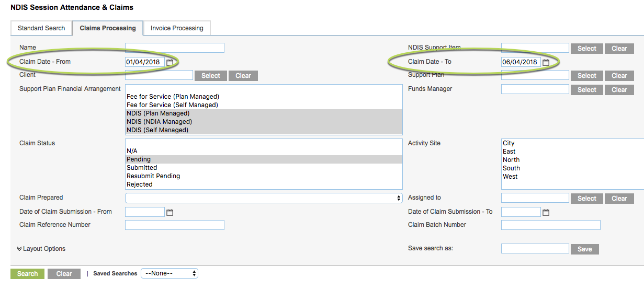The height and width of the screenshot is (289, 644).
Task: Select North in Activity Site list
Action: tap(573, 160)
